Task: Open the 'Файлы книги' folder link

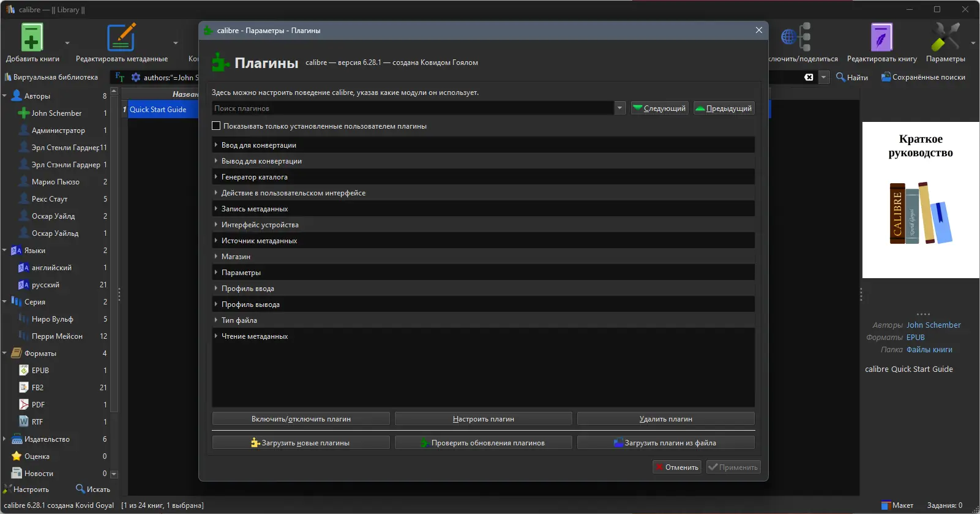Action: tap(929, 349)
